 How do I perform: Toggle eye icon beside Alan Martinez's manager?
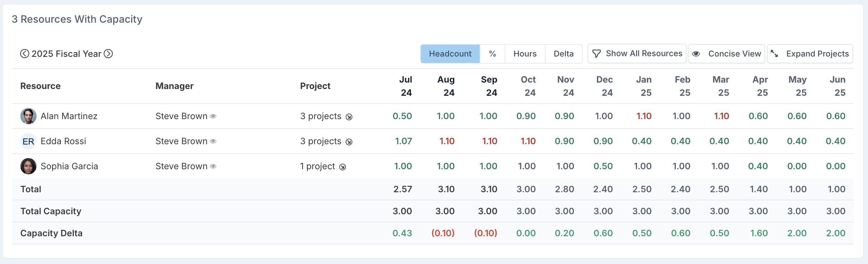pyautogui.click(x=213, y=116)
